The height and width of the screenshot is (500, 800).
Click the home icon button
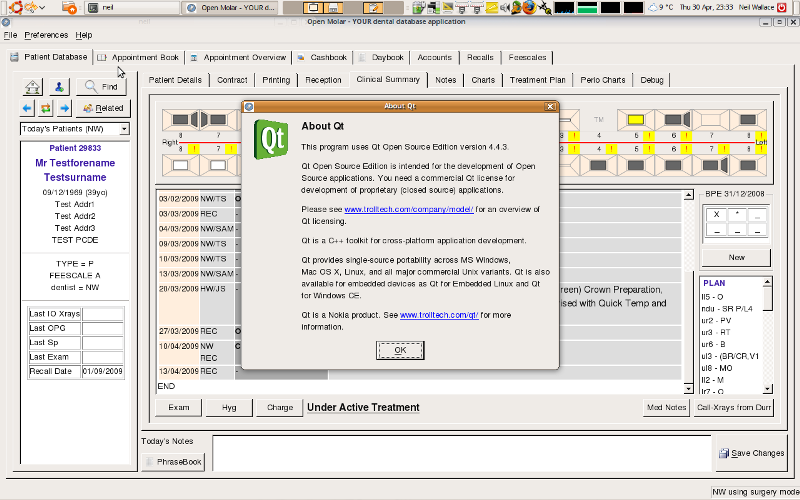pyautogui.click(x=32, y=87)
